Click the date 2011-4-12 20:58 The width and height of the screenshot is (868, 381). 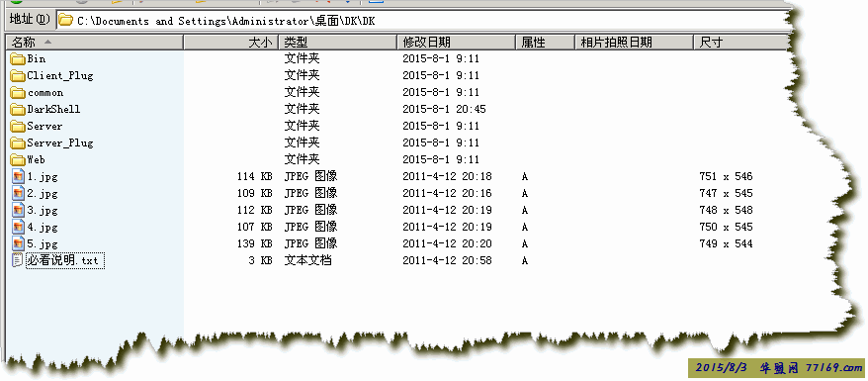447,260
